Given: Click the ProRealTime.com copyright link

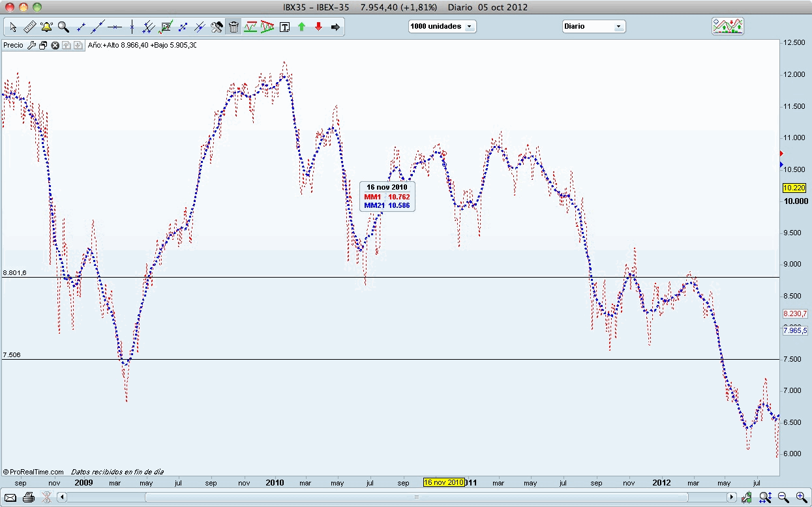Looking at the screenshot, I should coord(33,472).
